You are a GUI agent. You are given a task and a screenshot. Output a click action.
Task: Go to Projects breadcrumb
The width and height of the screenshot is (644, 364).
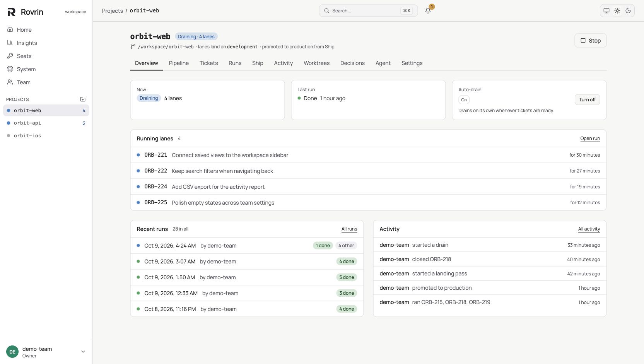113,11
